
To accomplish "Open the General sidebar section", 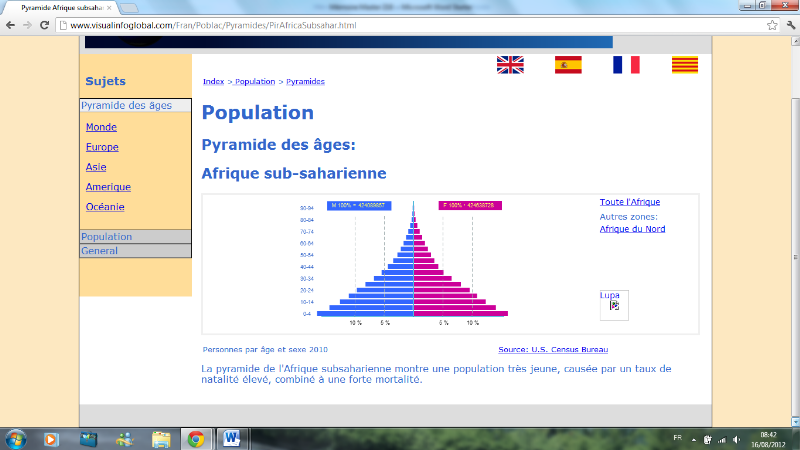I will [135, 251].
